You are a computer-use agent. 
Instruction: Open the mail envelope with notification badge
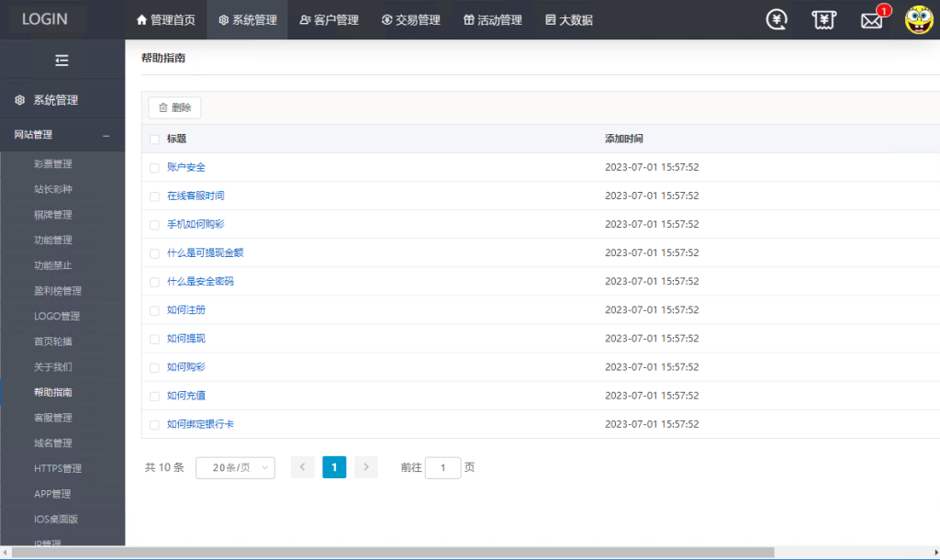(x=870, y=18)
